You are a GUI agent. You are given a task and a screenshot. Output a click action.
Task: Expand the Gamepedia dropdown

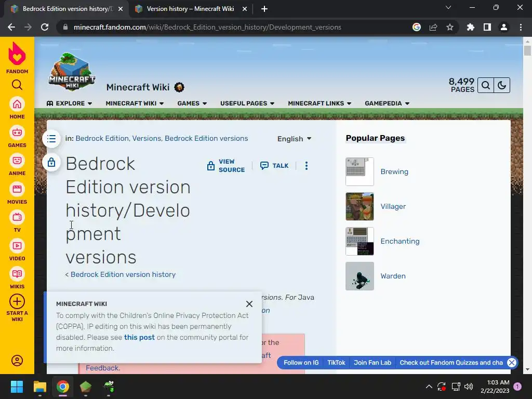[387, 103]
